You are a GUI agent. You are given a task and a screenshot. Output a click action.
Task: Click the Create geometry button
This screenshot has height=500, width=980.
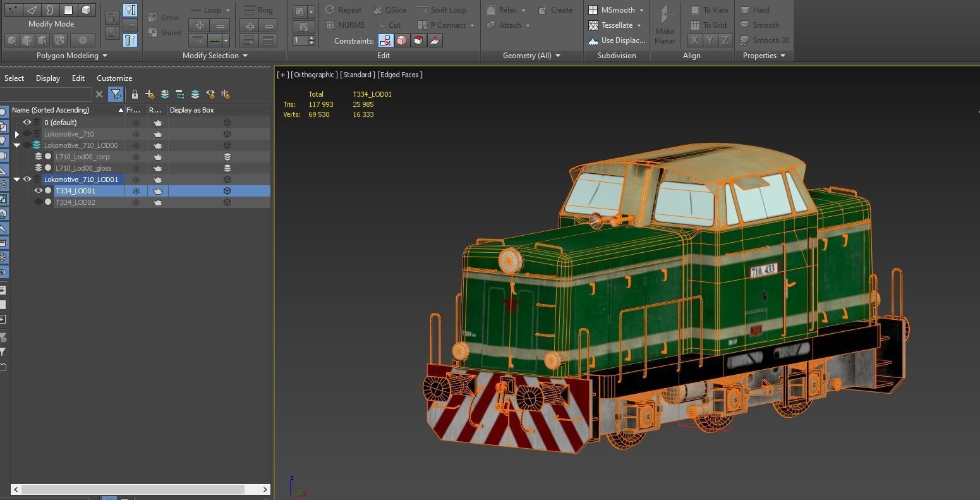(x=555, y=10)
